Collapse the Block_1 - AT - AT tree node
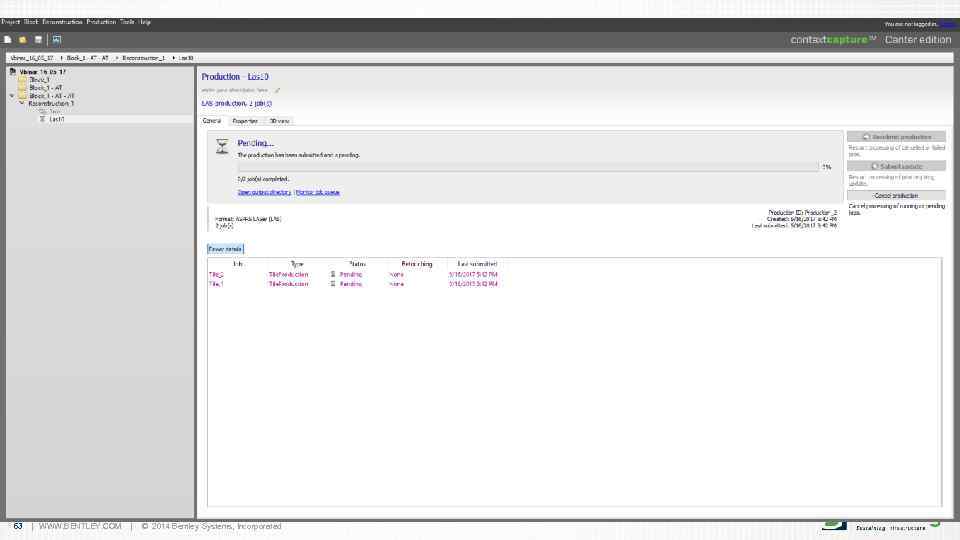Screen dimensions: 960x540 [x=12, y=96]
